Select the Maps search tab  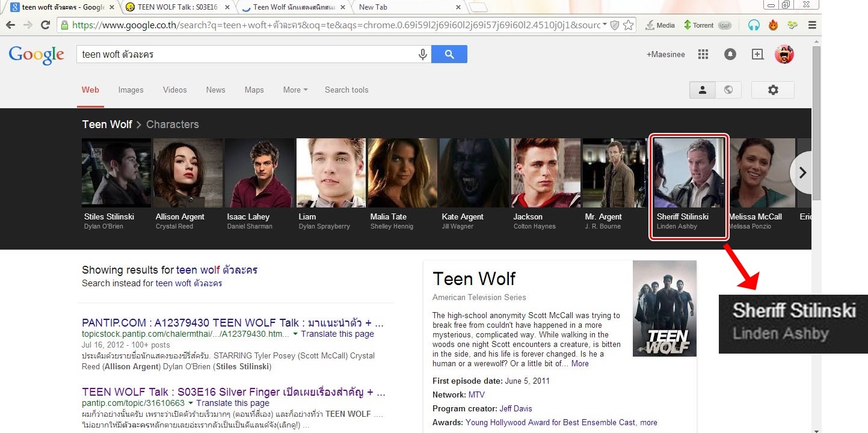click(x=254, y=90)
